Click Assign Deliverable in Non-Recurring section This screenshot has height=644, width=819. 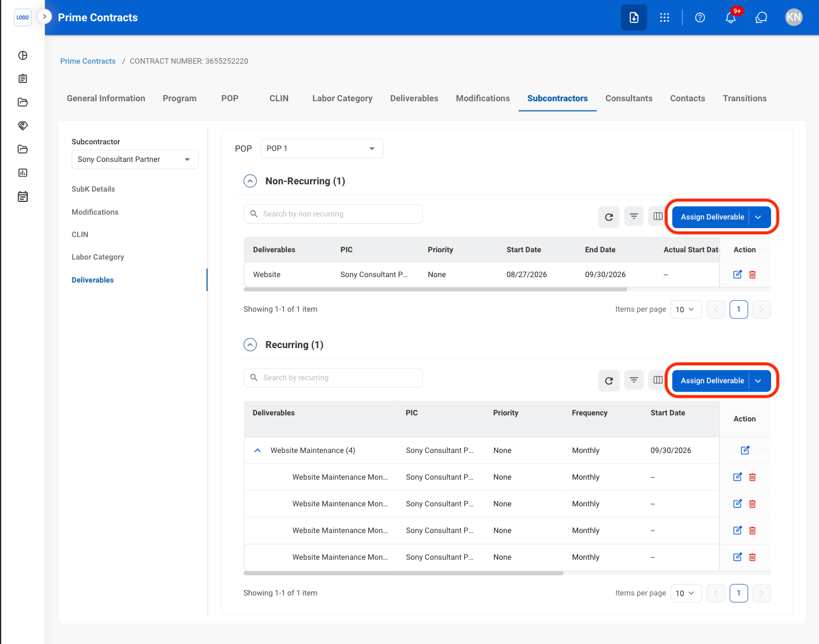[712, 217]
